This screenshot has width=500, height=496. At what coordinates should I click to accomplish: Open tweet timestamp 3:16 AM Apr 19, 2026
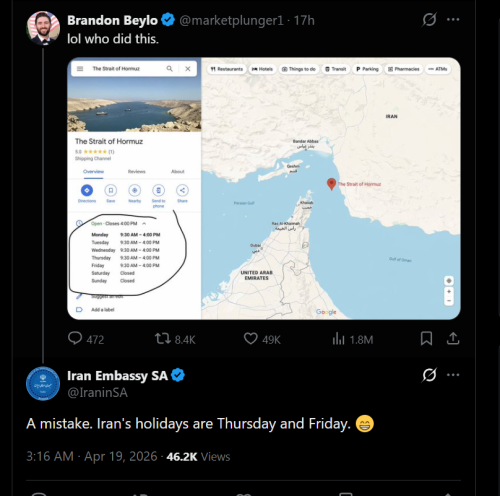click(92, 456)
